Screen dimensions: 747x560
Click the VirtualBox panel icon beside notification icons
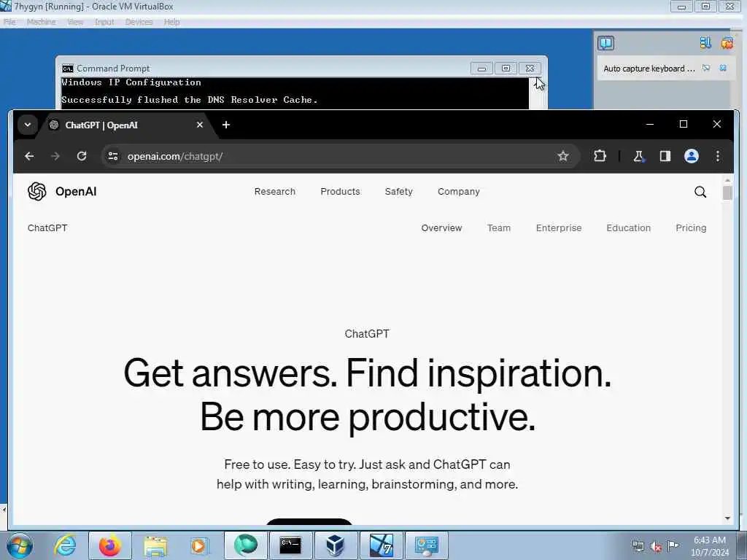click(705, 43)
